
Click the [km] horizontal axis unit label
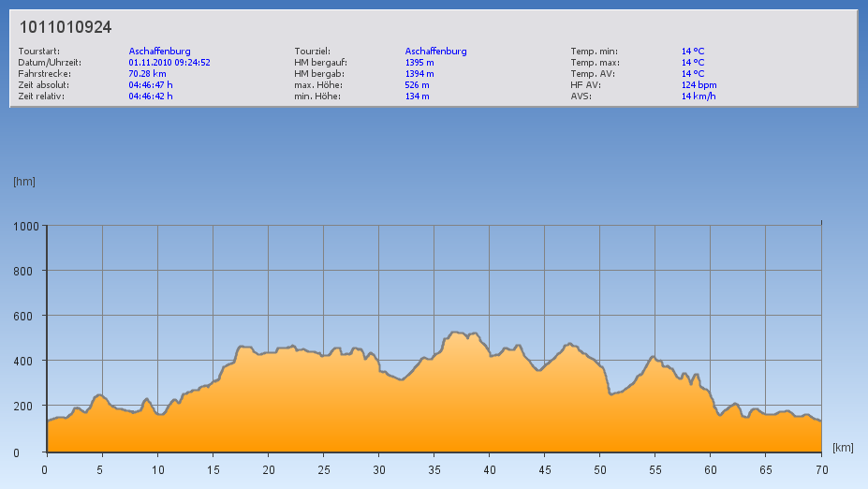click(x=842, y=448)
